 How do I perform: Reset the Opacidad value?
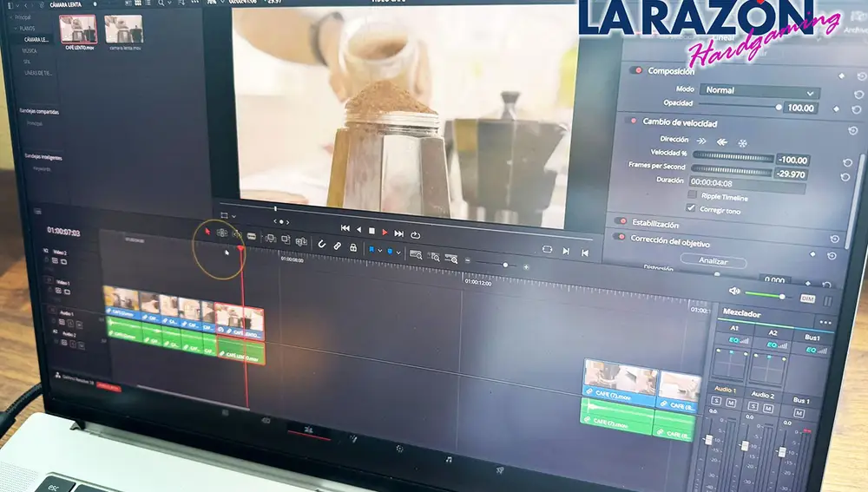(x=856, y=109)
